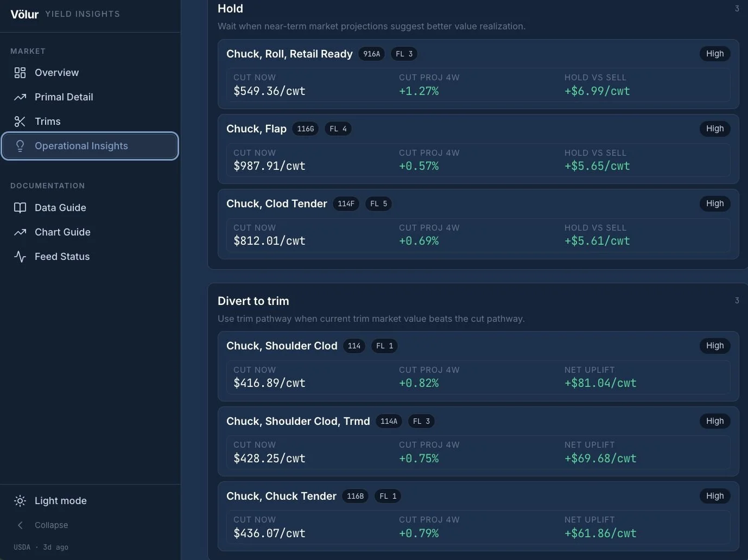View Feed Status page

tap(90, 257)
